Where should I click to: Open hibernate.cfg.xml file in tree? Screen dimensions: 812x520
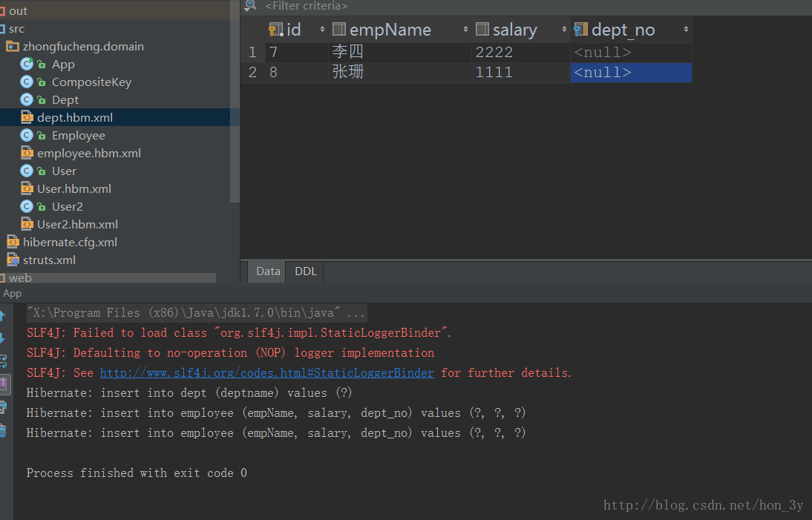70,242
